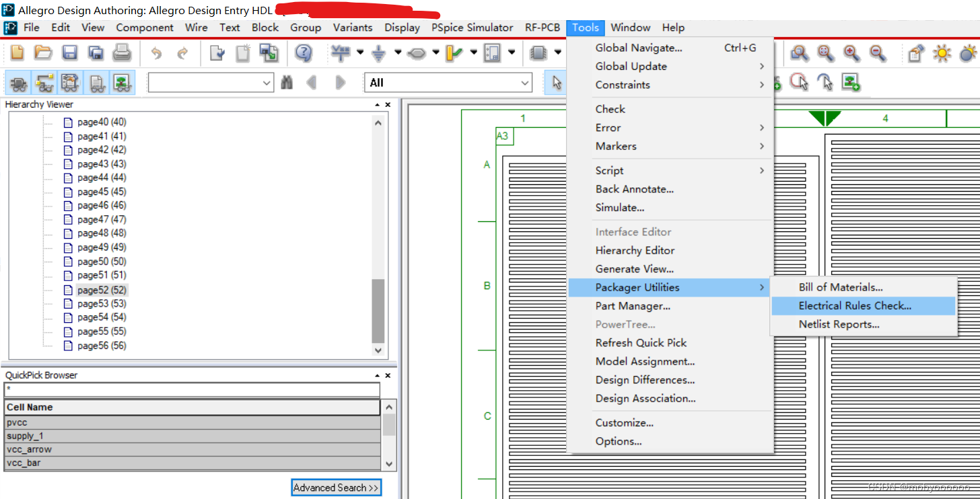
Task: Click the Zoom Fit magnifier icon
Action: point(825,54)
